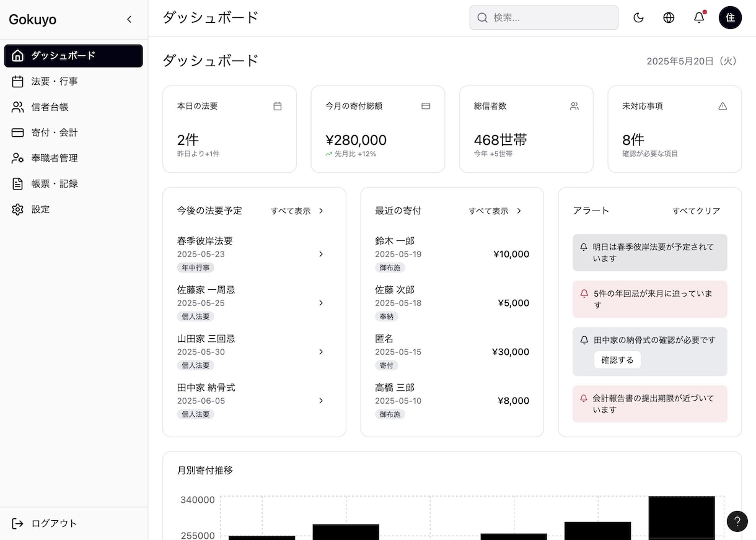Click the people icon on 総信者数 card
The image size is (756, 540).
(574, 106)
